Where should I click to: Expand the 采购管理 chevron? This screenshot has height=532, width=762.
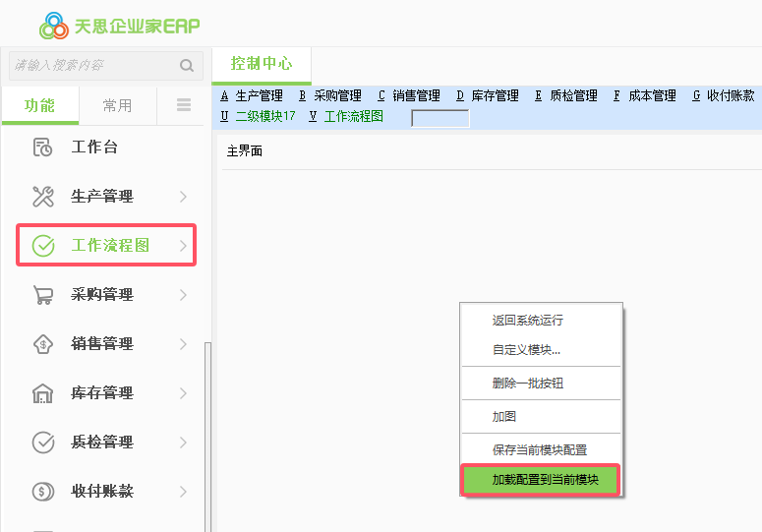tap(183, 295)
